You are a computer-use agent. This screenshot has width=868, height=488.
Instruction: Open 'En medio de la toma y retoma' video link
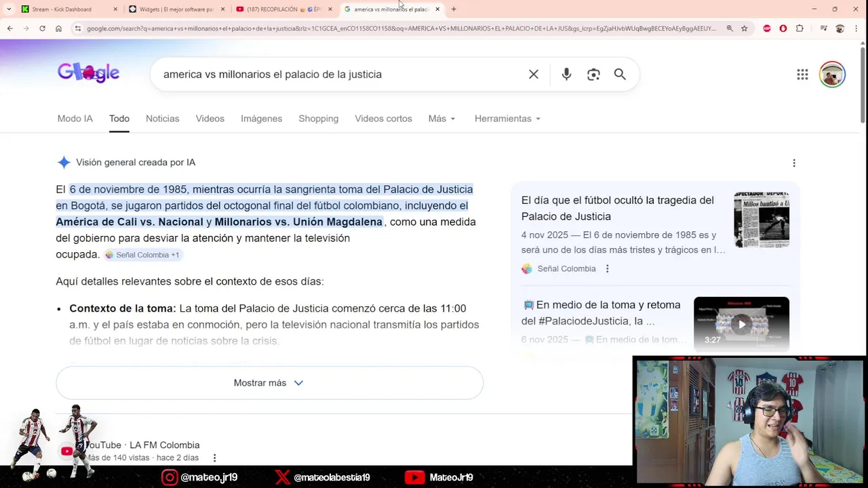[601, 313]
